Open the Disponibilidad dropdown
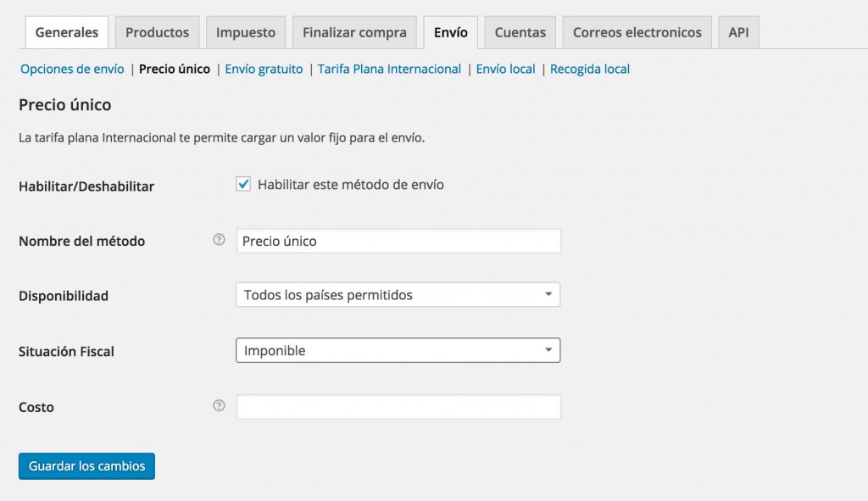This screenshot has width=868, height=501. pos(398,294)
